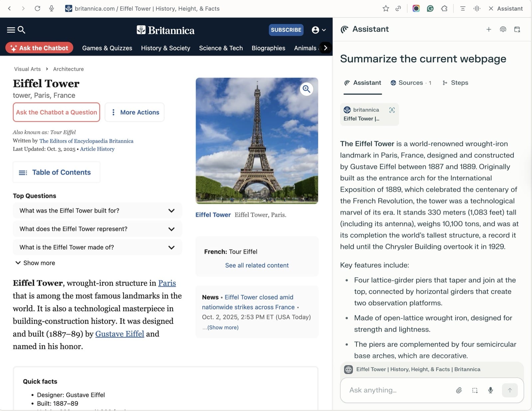
Task: Open the browser extensions puzzle icon
Action: pos(444,9)
